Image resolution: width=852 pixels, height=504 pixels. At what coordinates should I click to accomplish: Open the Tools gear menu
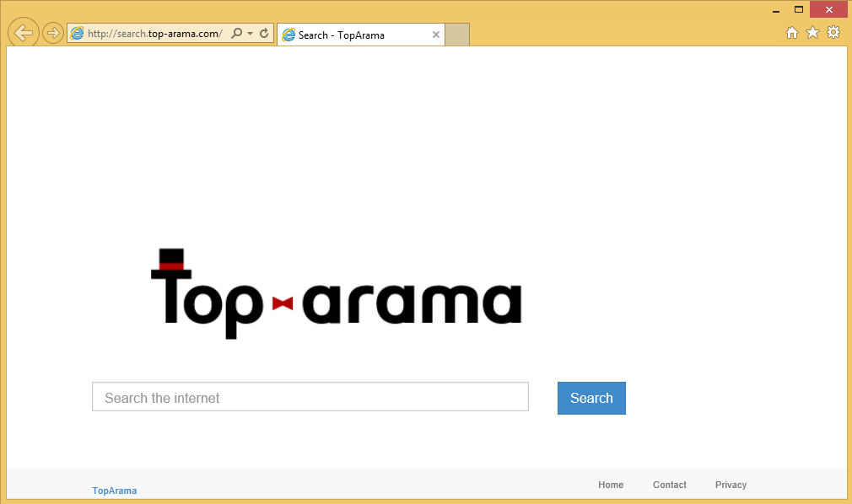pos(833,32)
